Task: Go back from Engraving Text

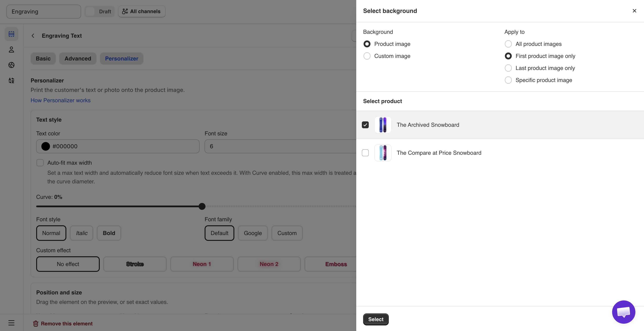Action: tap(33, 36)
